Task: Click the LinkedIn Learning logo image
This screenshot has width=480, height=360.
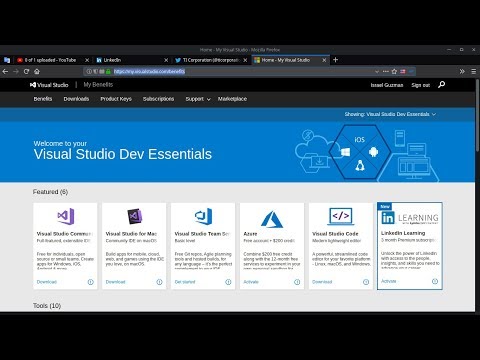Action: pos(410,218)
